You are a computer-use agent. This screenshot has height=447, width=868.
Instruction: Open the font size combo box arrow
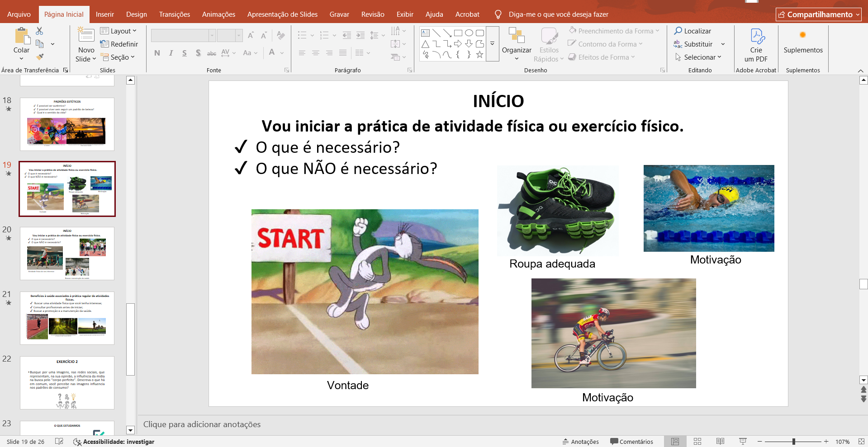click(x=239, y=35)
